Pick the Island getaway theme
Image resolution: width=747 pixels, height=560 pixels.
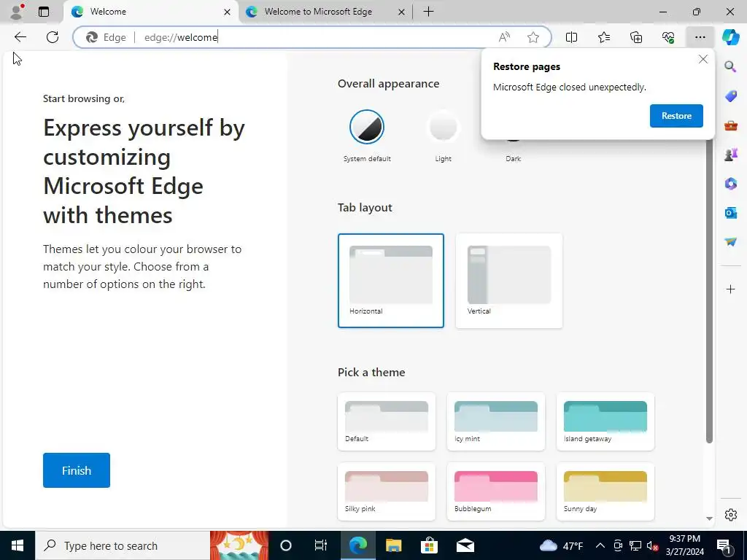coord(605,421)
